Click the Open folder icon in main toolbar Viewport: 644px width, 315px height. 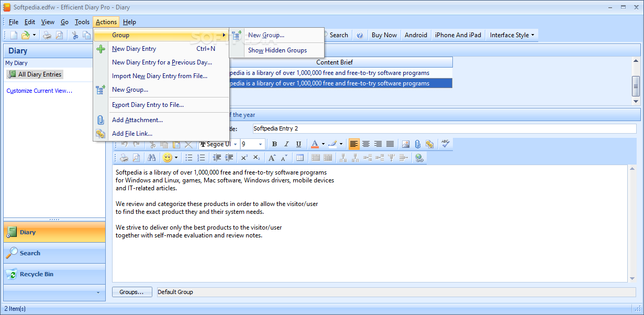coord(25,35)
